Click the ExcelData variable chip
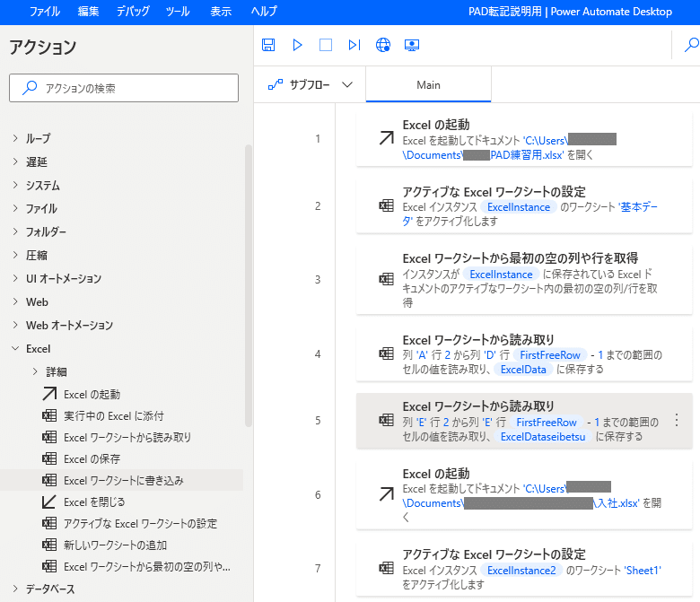Viewport: 700px width, 602px height. tap(523, 370)
